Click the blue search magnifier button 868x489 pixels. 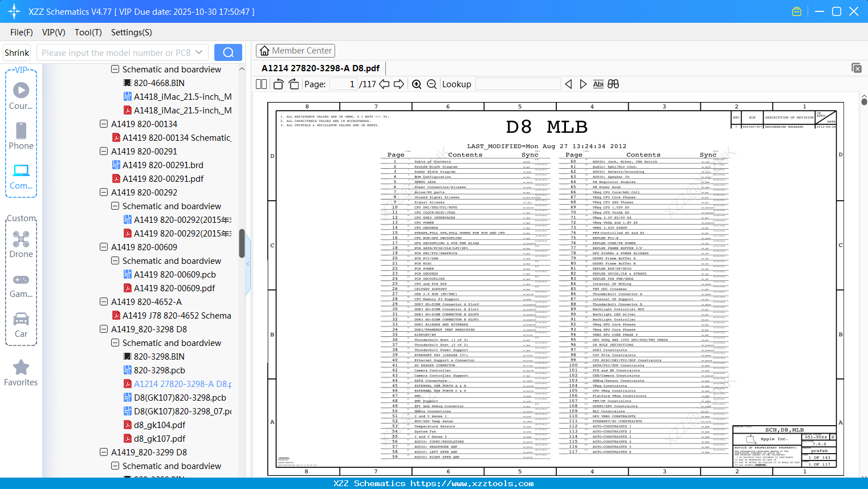228,52
